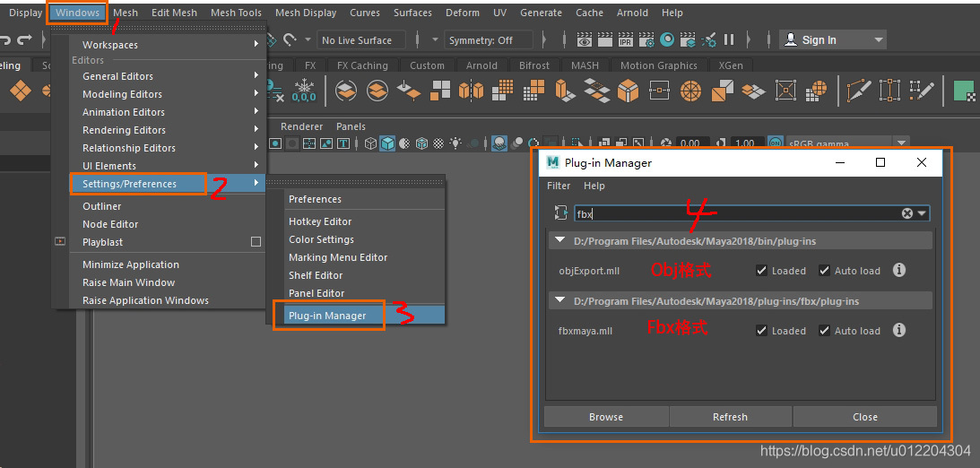
Task: Toggle Loaded checkbox for fbxmaya.mll
Action: click(761, 331)
